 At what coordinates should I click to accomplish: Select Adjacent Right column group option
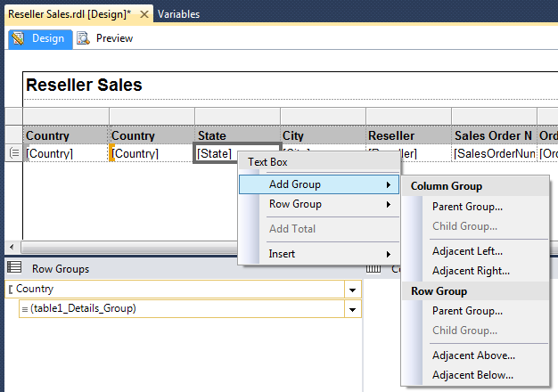pos(471,271)
